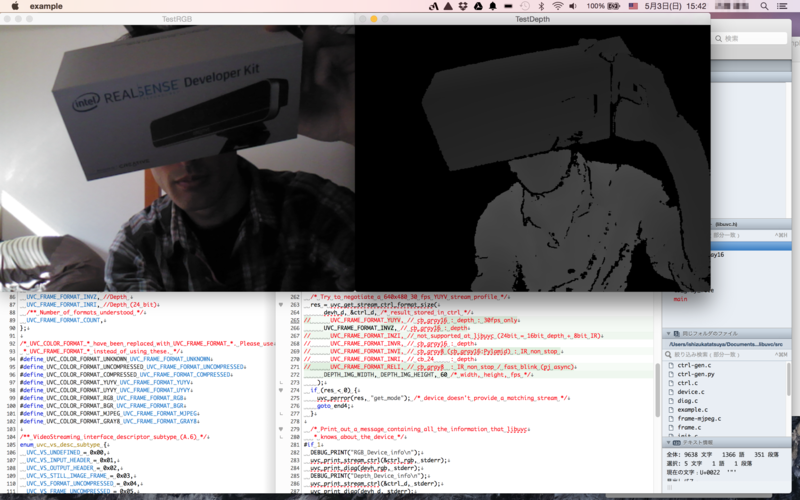Click the underlined line number 265
Screen dimensions: 800x500
click(295, 320)
